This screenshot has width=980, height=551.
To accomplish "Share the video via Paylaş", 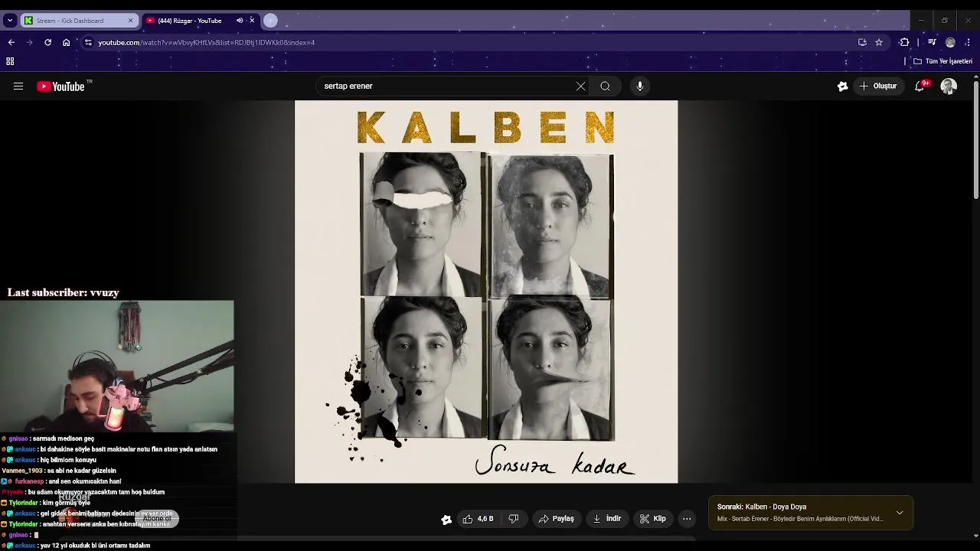I will (557, 519).
